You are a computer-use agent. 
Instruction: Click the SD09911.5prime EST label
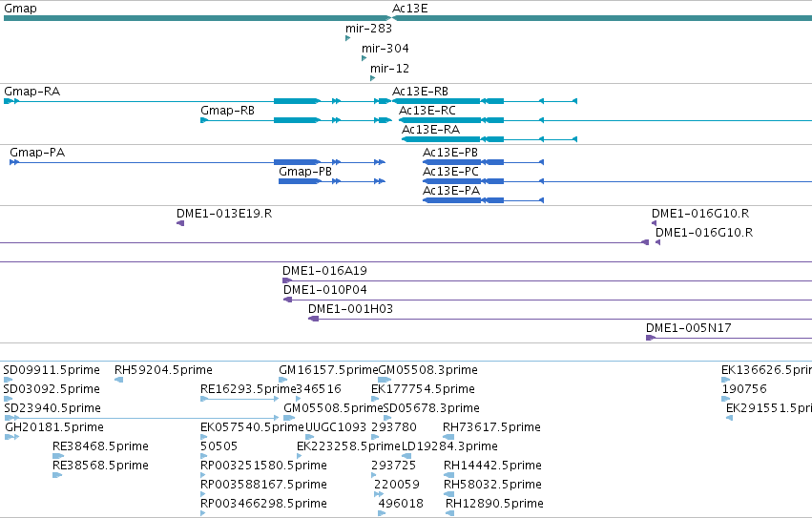[x=52, y=370]
